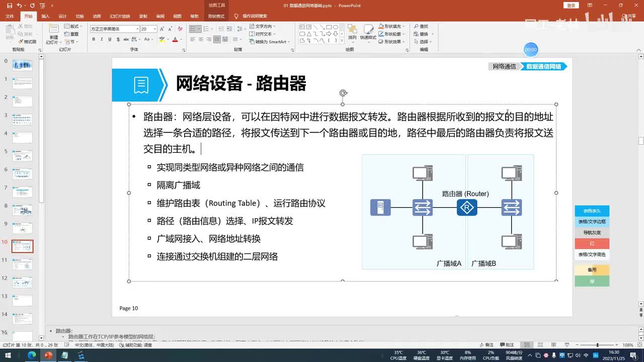Screen dimensions: 644x362
Task: Toggle text shadow
Action: pos(117,39)
